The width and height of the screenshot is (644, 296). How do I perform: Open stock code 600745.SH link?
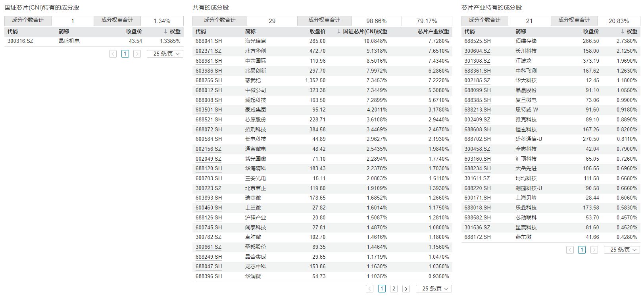pos(209,227)
